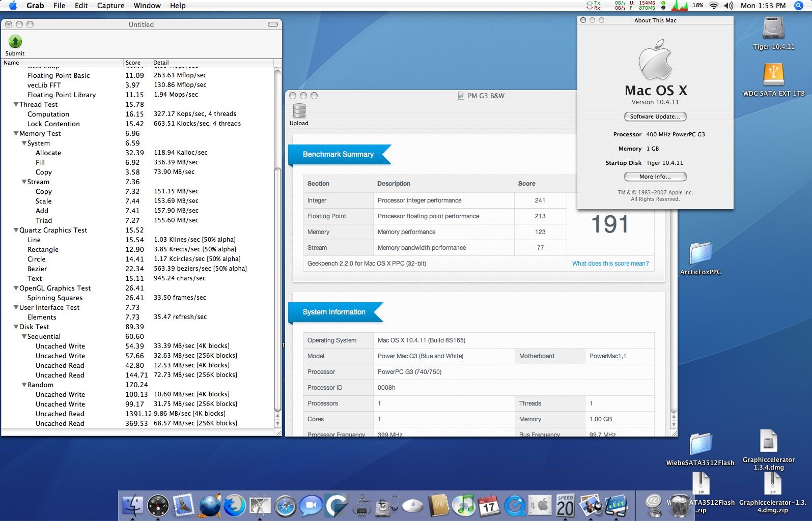812x521 pixels.
Task: Open the Window menu in menu bar
Action: (147, 6)
